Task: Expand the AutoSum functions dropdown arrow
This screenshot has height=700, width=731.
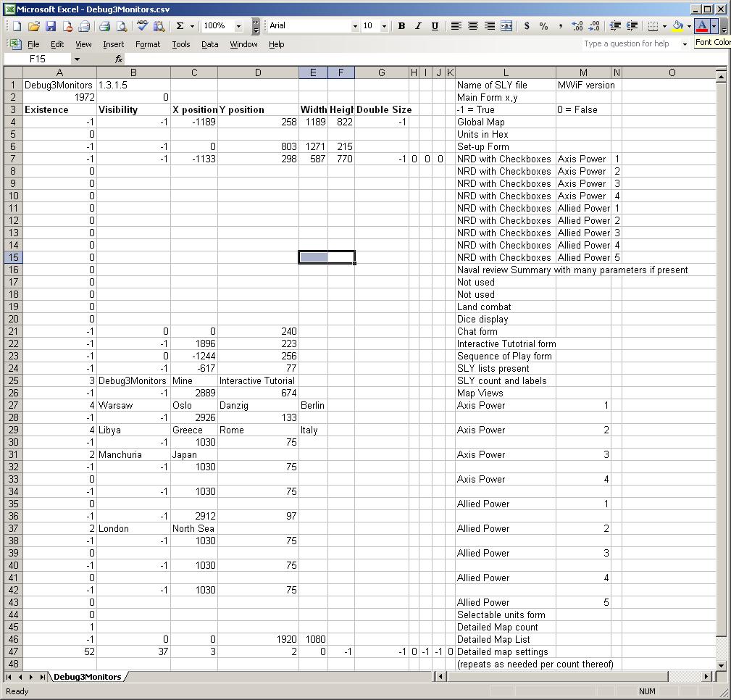Action: pos(192,26)
